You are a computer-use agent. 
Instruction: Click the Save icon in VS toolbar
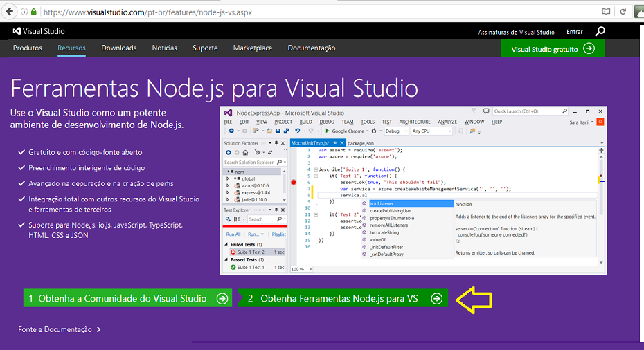[278, 131]
